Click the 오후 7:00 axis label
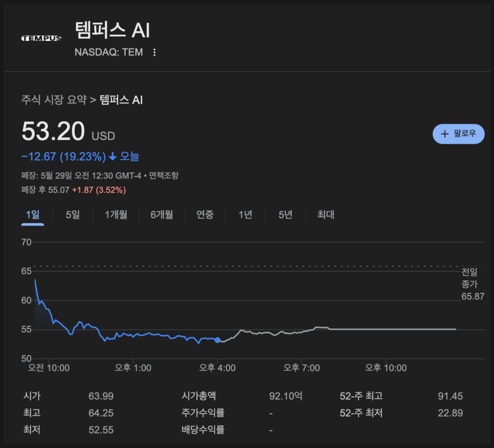 302,368
